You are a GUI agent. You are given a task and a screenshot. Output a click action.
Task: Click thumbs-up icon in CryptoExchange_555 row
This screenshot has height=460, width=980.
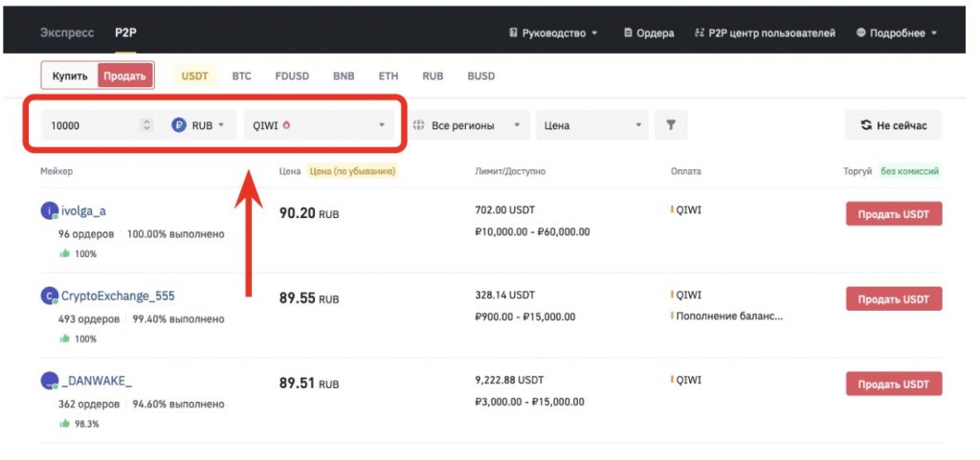64,339
